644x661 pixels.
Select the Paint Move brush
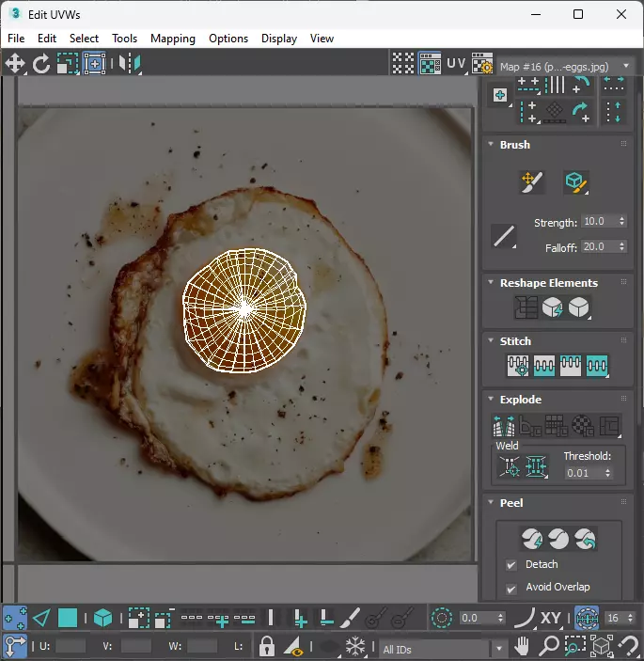tap(532, 182)
